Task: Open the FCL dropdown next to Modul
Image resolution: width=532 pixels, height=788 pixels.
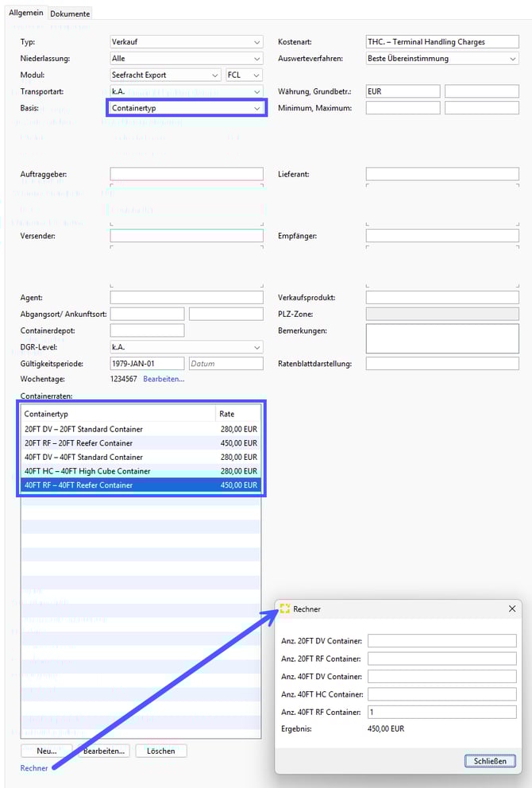Action: point(245,75)
